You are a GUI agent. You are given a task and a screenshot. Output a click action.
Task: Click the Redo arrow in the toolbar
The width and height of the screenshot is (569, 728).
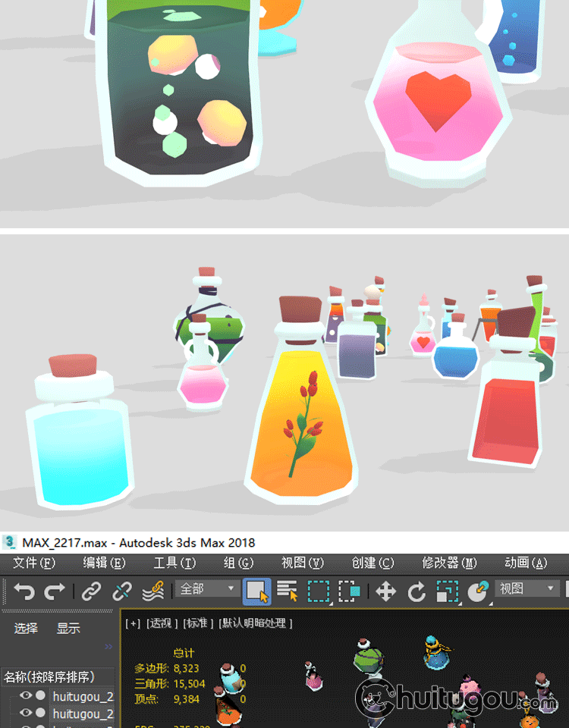click(55, 591)
